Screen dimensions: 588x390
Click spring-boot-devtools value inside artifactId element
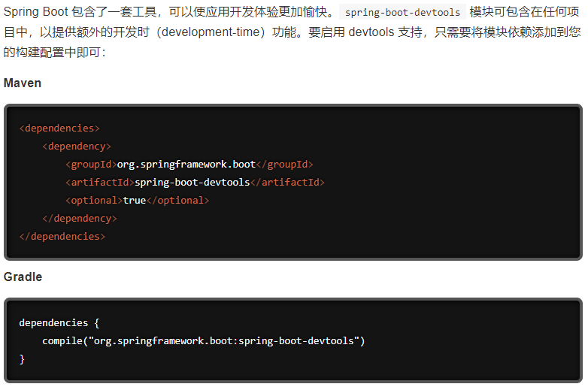(192, 182)
